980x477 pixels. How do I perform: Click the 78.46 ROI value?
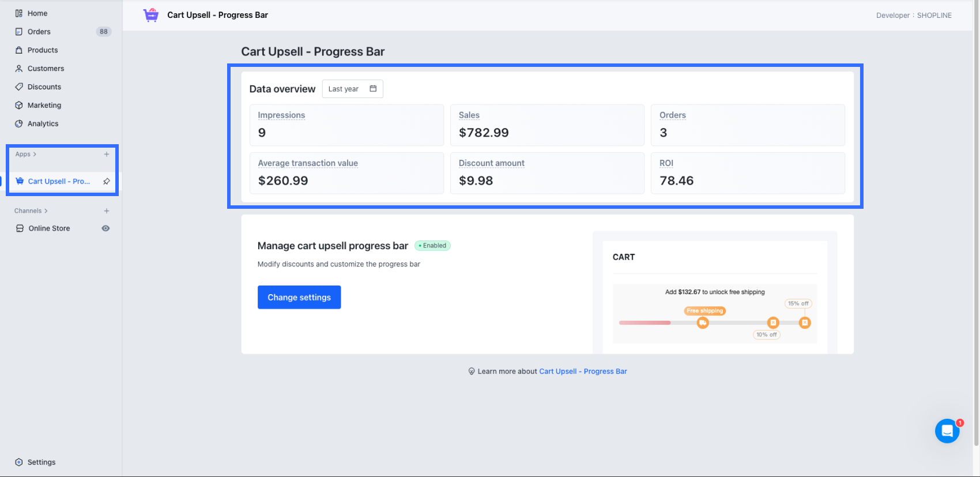click(677, 181)
